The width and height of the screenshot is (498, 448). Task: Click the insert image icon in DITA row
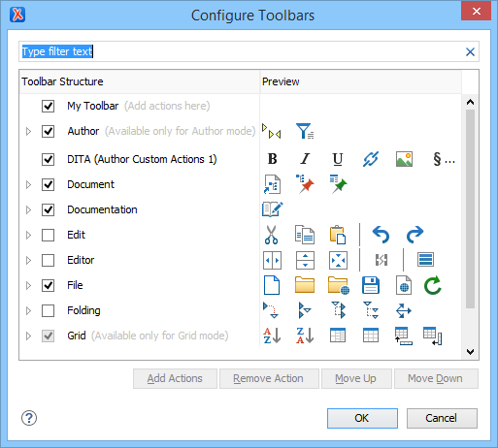(x=404, y=159)
